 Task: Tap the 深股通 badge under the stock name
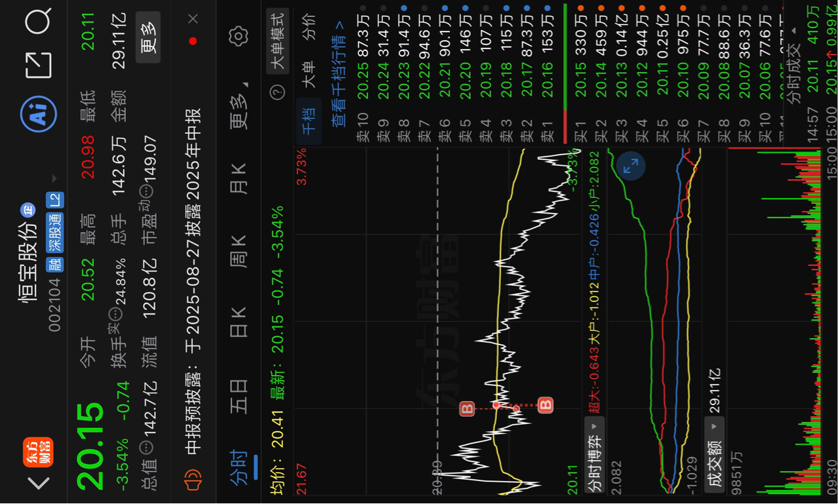54,234
